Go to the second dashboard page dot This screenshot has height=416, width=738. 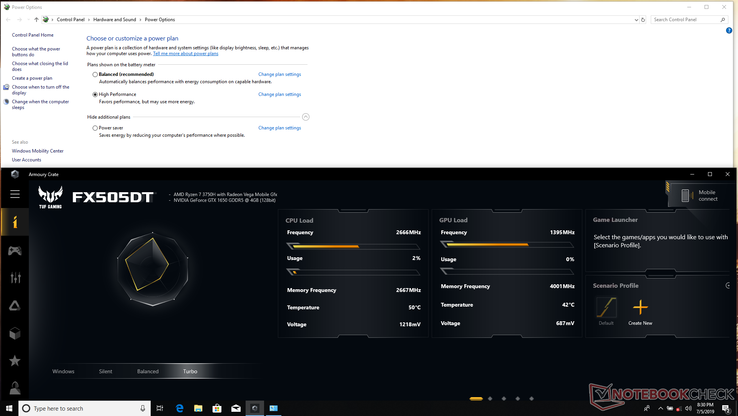pyautogui.click(x=490, y=399)
